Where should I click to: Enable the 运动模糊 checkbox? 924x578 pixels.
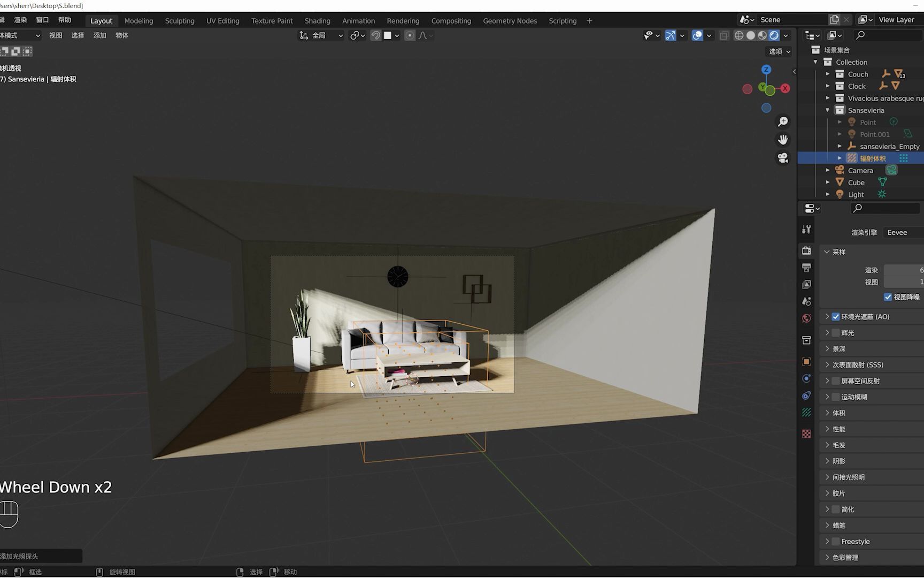[x=836, y=397]
